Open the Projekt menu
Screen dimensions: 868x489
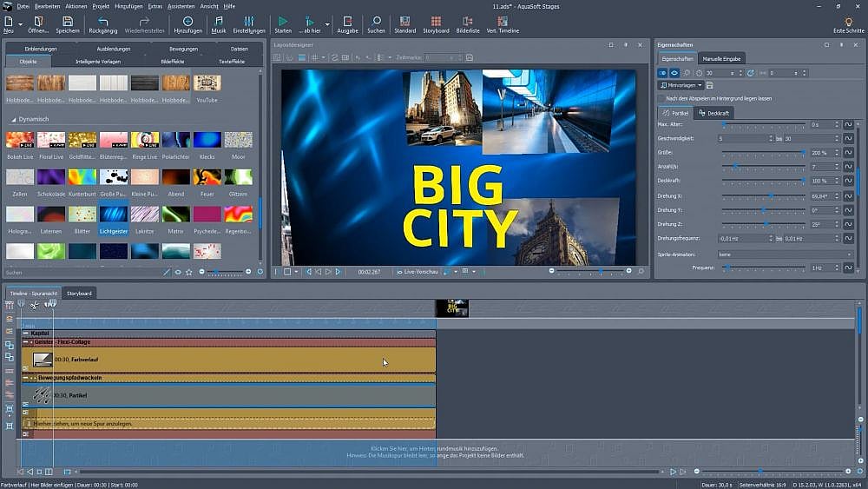[x=101, y=5]
